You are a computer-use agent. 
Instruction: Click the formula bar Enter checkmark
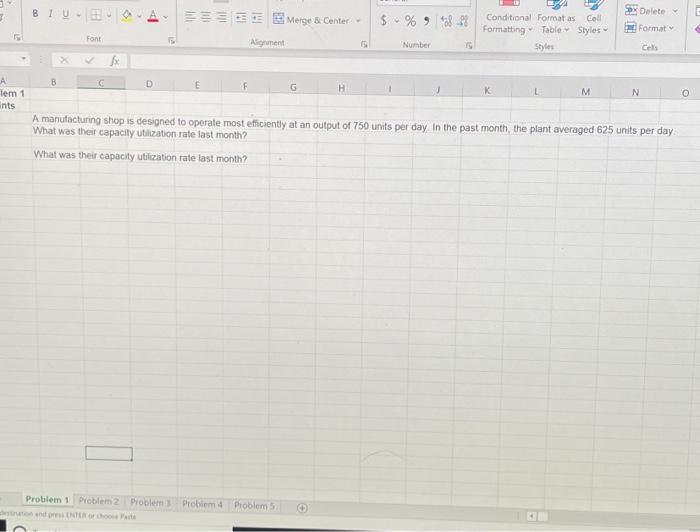[89, 60]
